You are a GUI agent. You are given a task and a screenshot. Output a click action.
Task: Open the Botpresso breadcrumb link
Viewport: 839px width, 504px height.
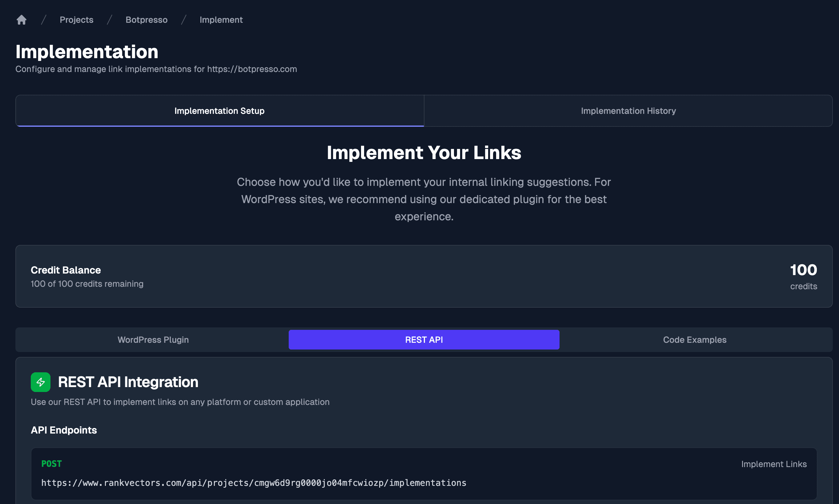(147, 20)
